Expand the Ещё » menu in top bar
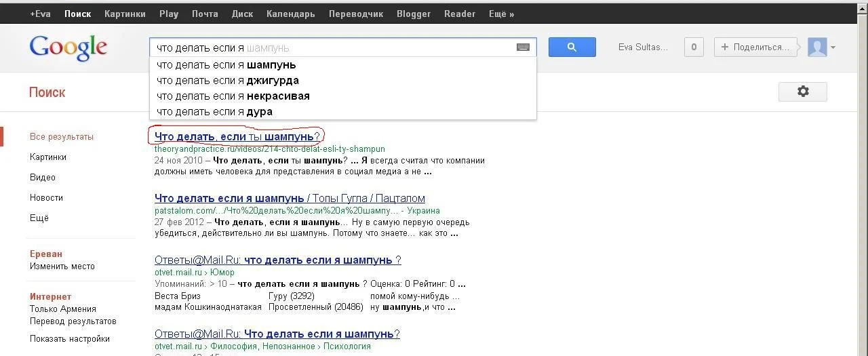868x356 pixels. pyautogui.click(x=501, y=14)
